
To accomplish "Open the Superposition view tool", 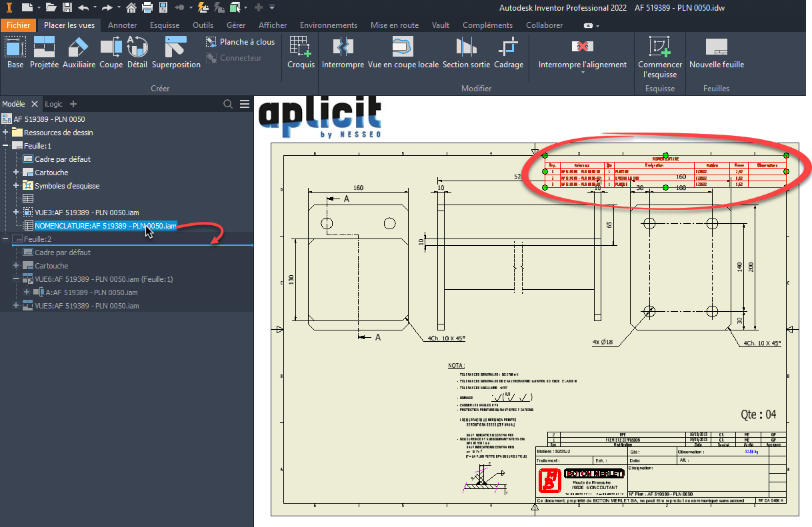I will pyautogui.click(x=176, y=53).
